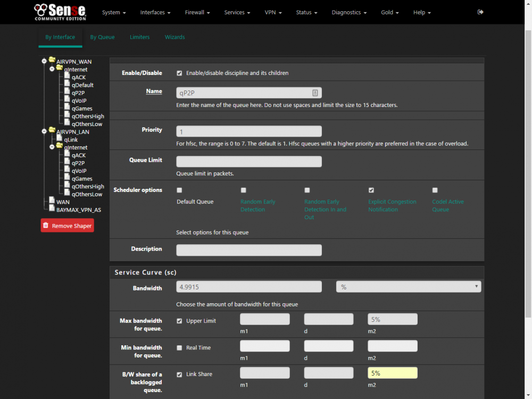Open the bandwidth unit % dropdown
The width and height of the screenshot is (532, 399).
(x=409, y=287)
